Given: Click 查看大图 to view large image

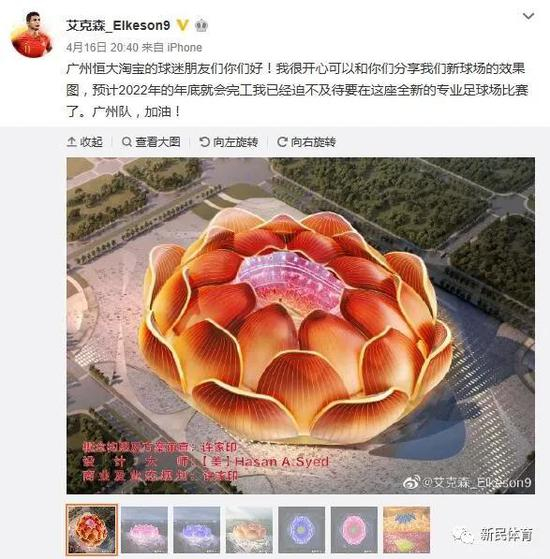Looking at the screenshot, I should [151, 142].
